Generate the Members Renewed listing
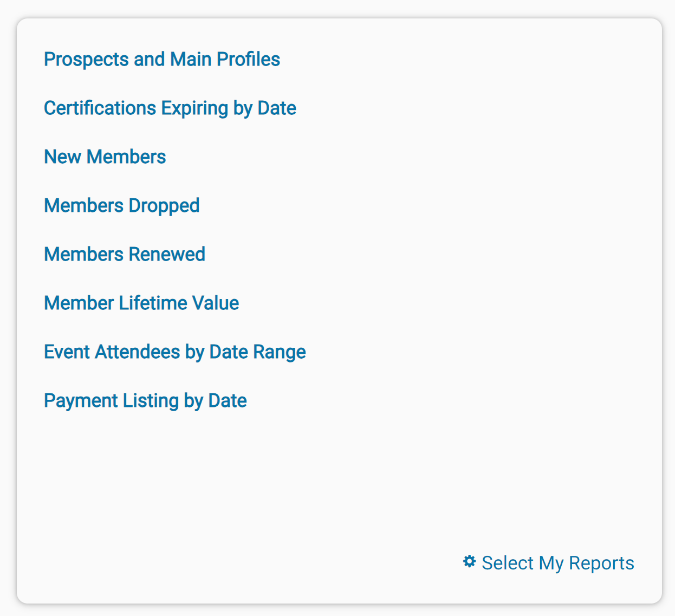This screenshot has height=616, width=675. 124,255
